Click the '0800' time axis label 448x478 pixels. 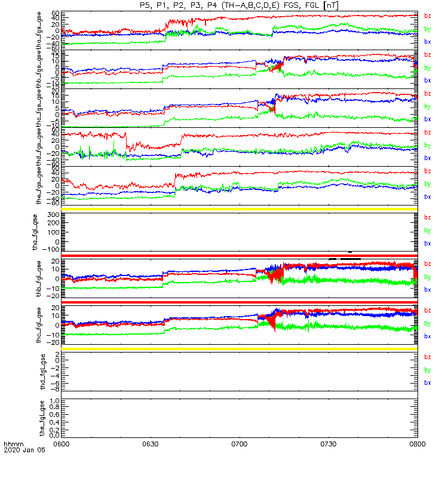(x=417, y=444)
